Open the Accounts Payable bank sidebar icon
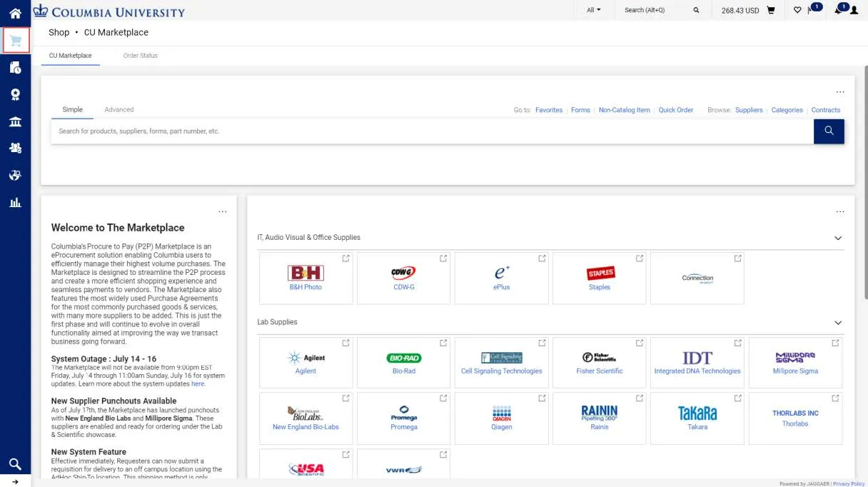 click(x=15, y=121)
